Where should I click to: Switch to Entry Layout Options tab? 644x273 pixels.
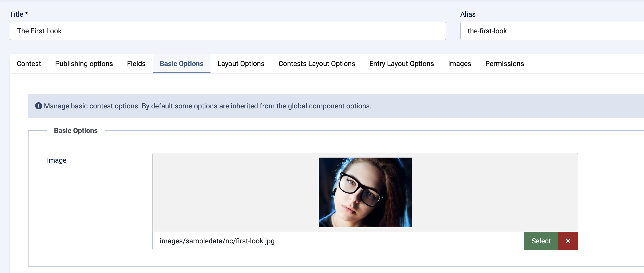click(x=401, y=64)
